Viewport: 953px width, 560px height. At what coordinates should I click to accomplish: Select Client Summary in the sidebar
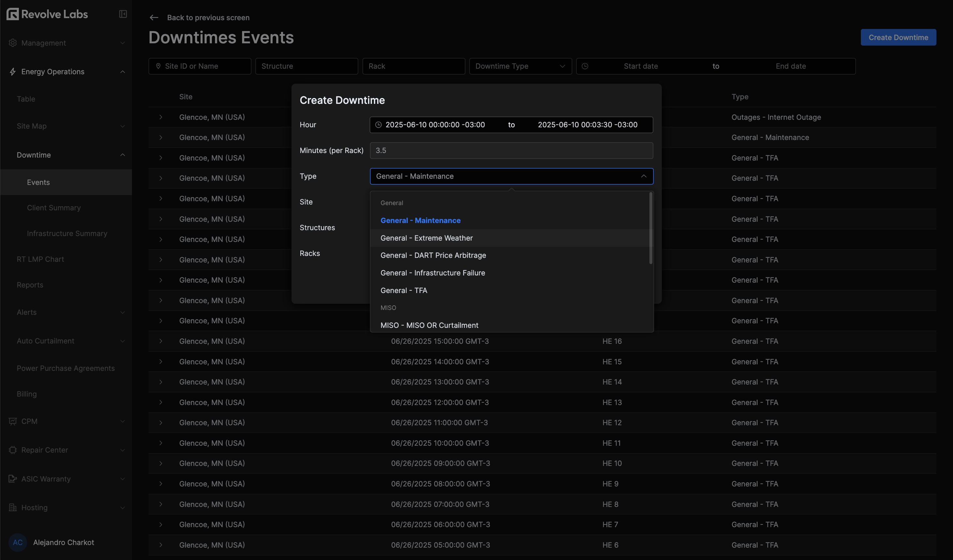pos(54,208)
